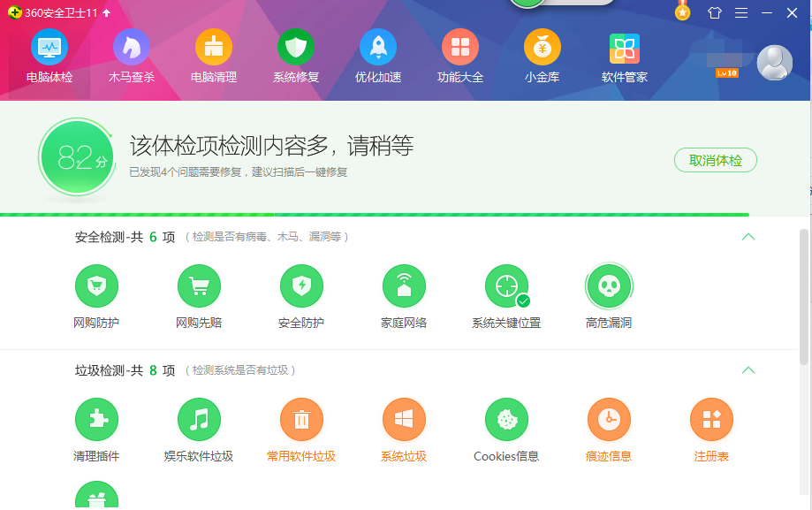812x510 pixels.
Task: Select 清理插件 puzzle piece icon
Action: coord(96,419)
